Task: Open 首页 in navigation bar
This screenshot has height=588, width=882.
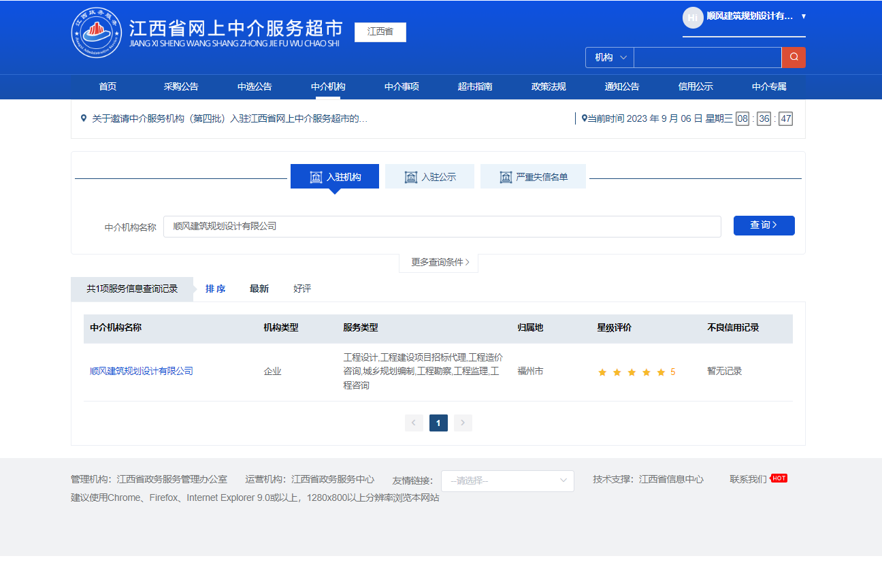Action: pos(108,86)
